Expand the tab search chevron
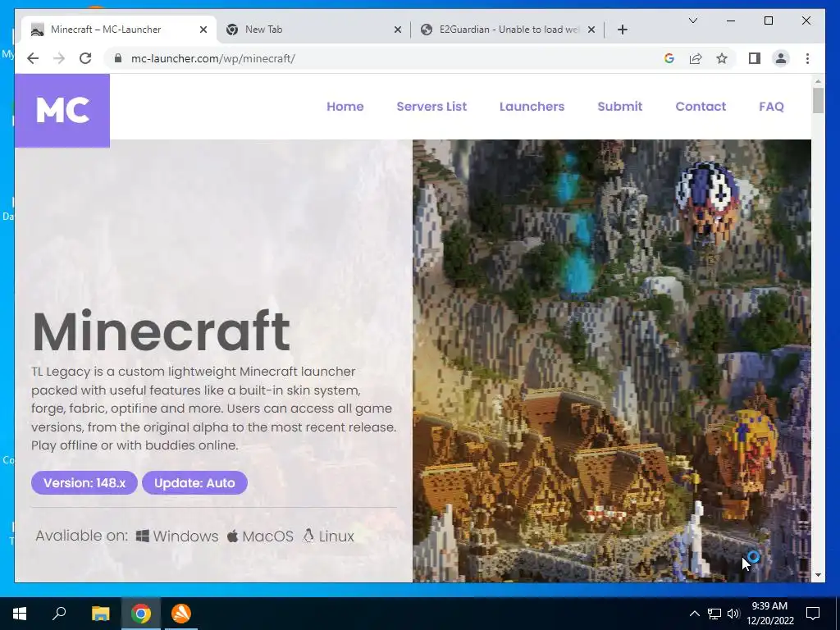 (692, 21)
